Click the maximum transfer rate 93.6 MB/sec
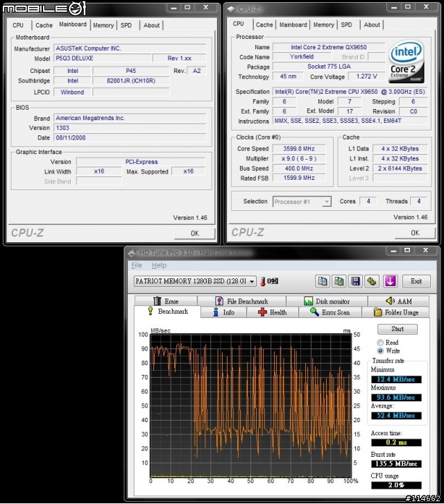Screen dimensions: 444x504 396,398
